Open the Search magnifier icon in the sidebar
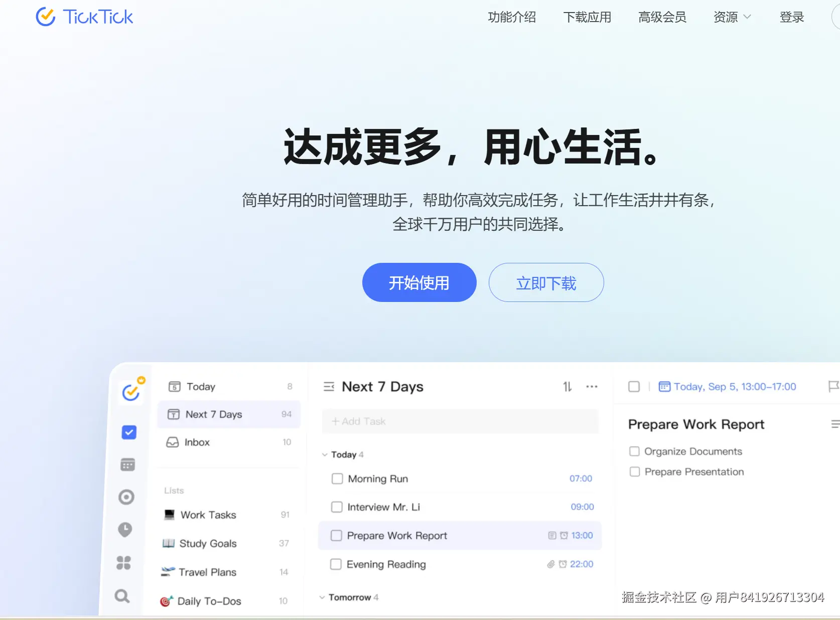Image resolution: width=840 pixels, height=620 pixels. [122, 596]
